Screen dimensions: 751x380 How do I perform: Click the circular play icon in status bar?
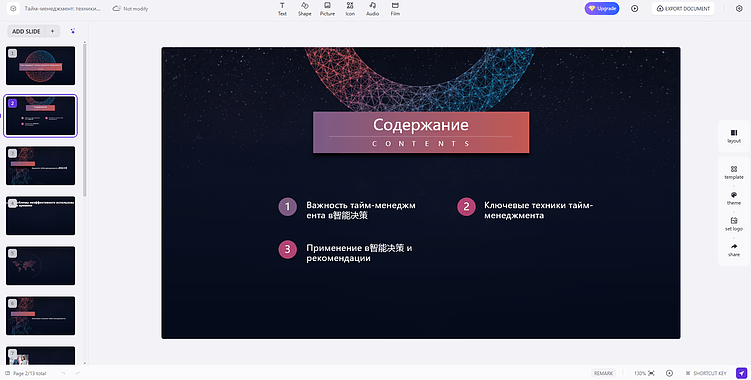[670, 373]
